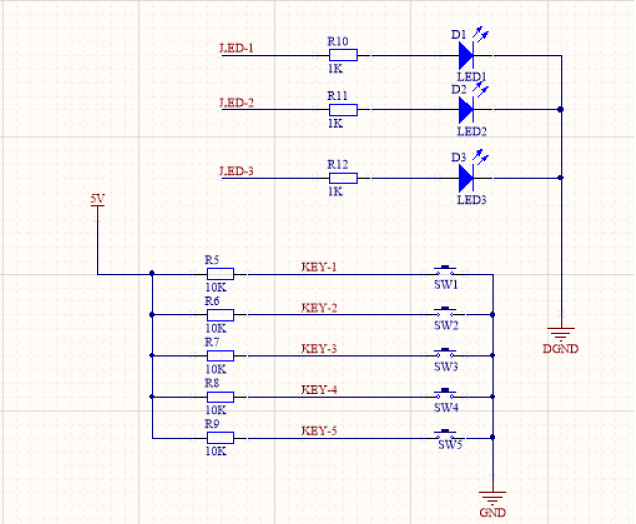This screenshot has width=636, height=524.
Task: Click the SW4 designator text
Action: tap(446, 407)
